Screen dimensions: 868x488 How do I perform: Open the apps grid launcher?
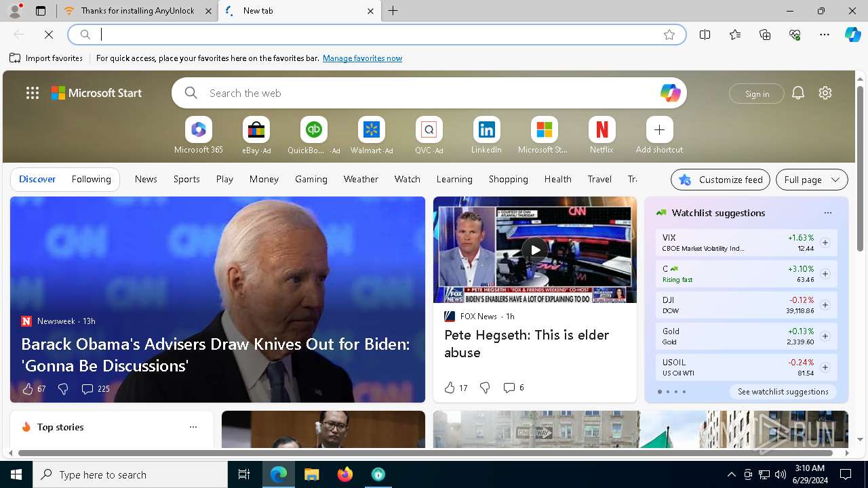(33, 93)
